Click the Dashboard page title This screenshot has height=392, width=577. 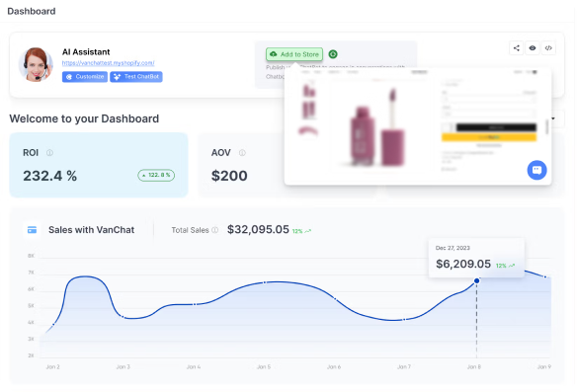coord(32,12)
